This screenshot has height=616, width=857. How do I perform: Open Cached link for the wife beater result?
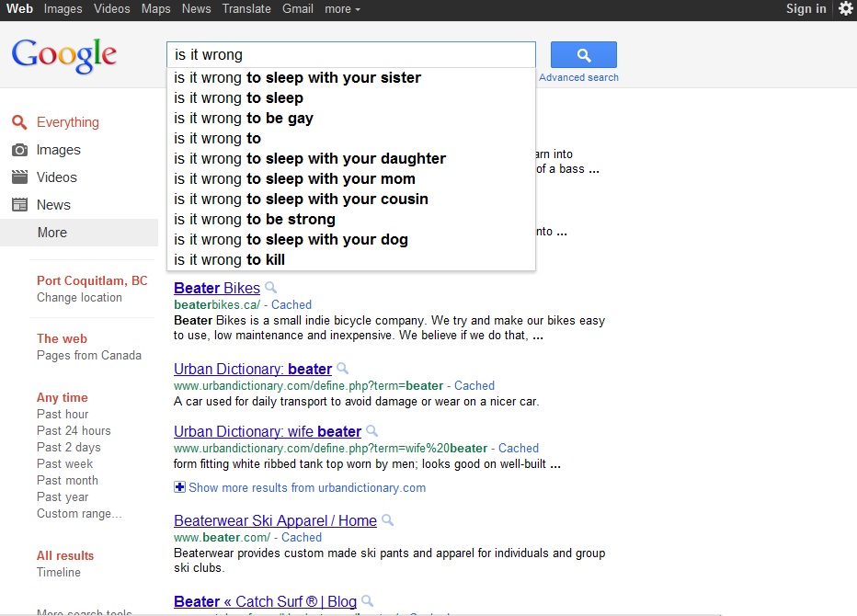[x=519, y=448]
